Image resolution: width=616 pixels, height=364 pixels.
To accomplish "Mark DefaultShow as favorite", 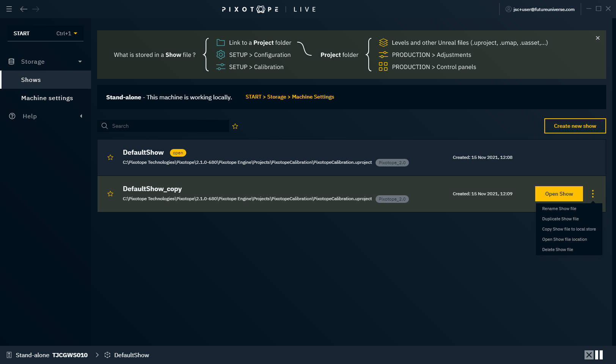I will [110, 157].
